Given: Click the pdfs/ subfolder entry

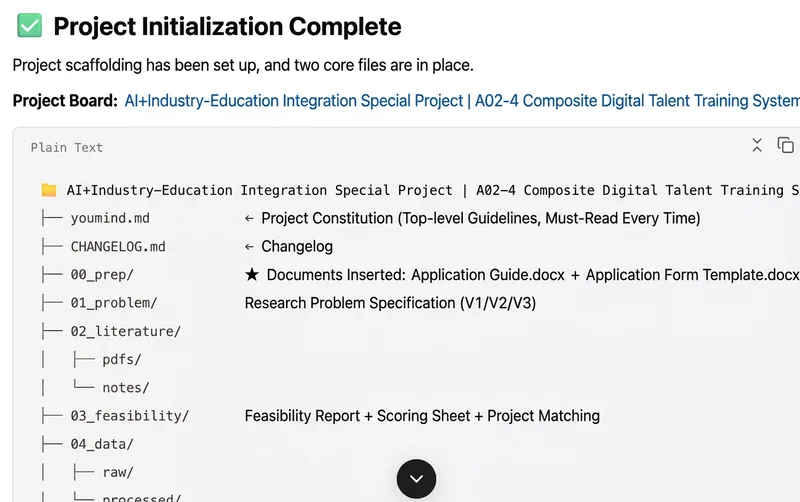Looking at the screenshot, I should pyautogui.click(x=122, y=360).
